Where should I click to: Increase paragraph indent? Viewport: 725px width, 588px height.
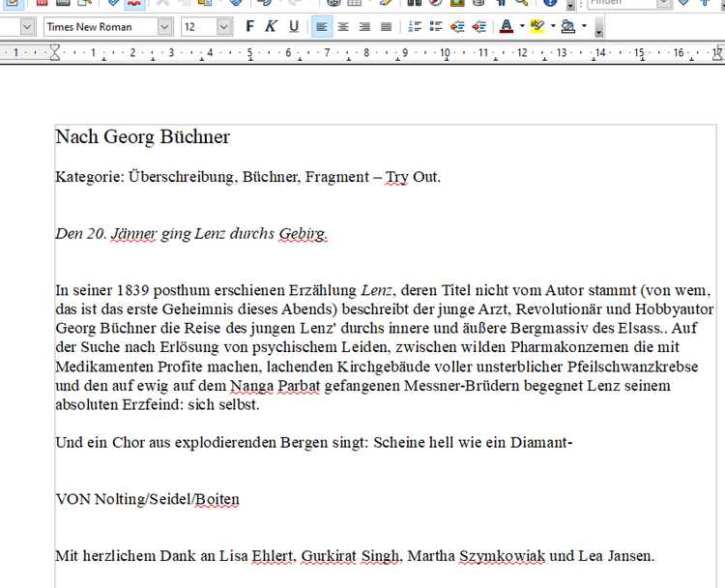479,27
